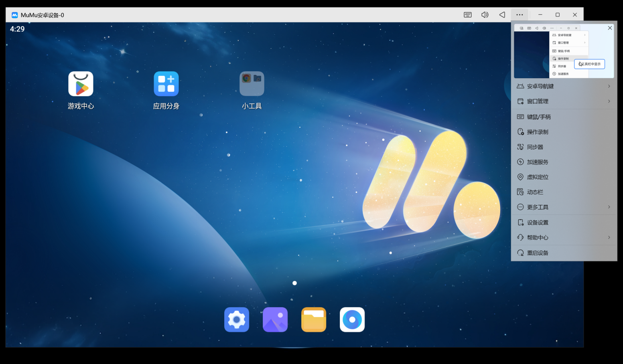Open the file manager from the dock
Screen dimensions: 623x364
[x=313, y=320]
